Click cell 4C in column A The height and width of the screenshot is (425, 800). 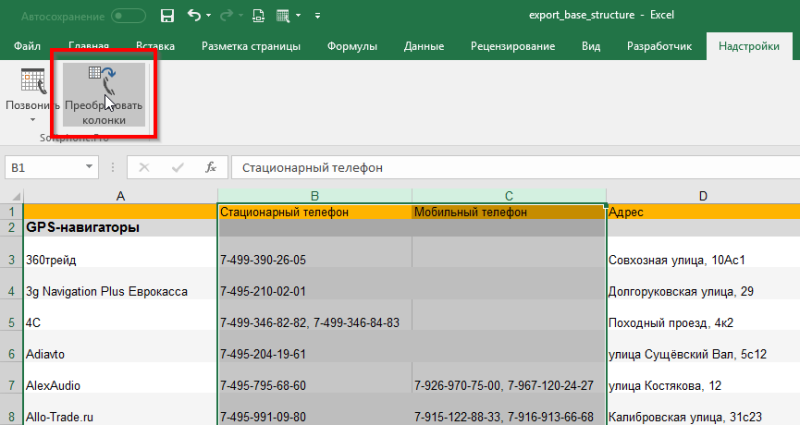click(x=120, y=315)
